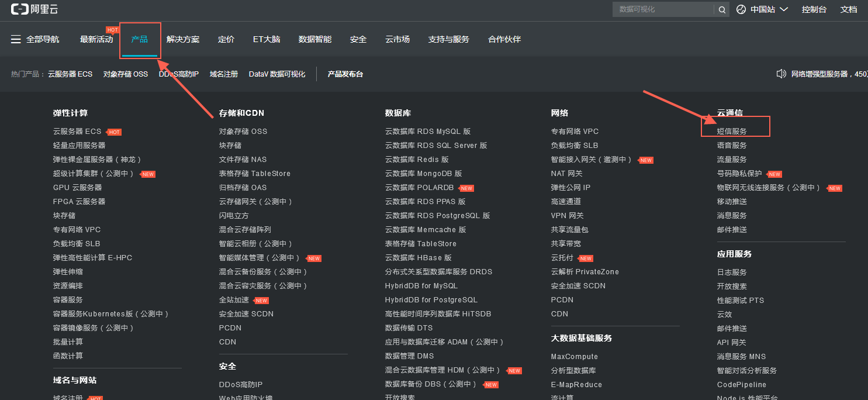Open 专有网络 VPC under 网络
Screen dimensions: 868x400
point(575,132)
